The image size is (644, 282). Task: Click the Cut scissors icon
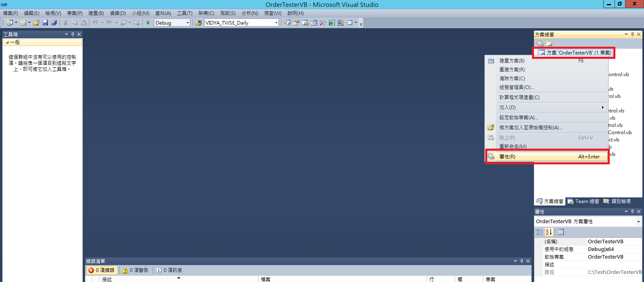coord(65,23)
